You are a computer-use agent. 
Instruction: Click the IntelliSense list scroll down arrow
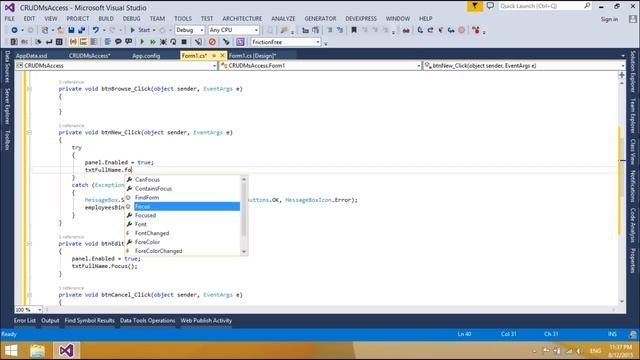tap(244, 251)
